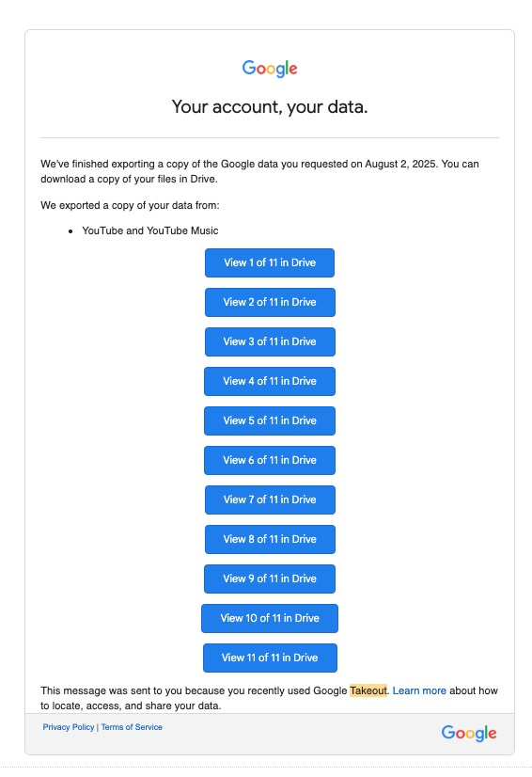
Task: Open View 10 of 11 in Drive
Action: 270,618
